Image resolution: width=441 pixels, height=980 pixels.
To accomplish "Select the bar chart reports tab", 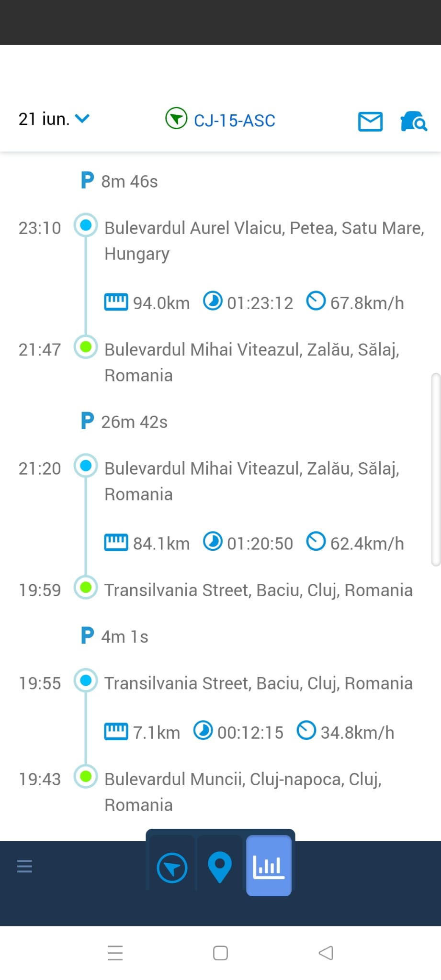I will point(269,866).
